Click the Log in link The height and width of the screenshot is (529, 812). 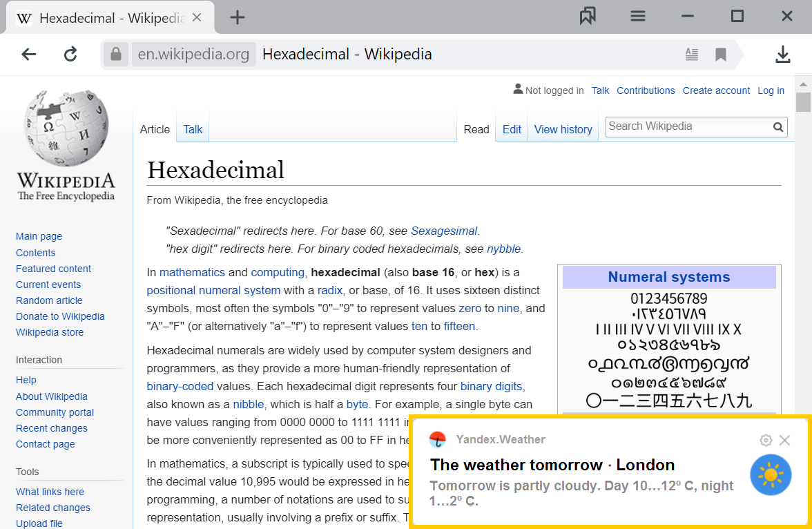(771, 90)
